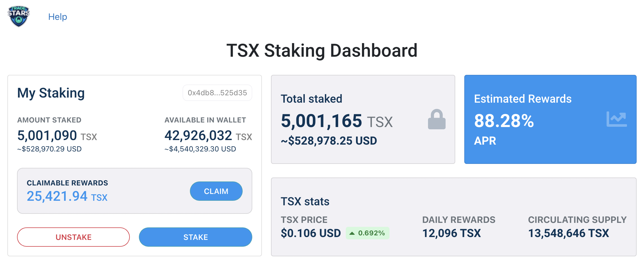Claim the claimable rewards
The height and width of the screenshot is (262, 644).
216,191
